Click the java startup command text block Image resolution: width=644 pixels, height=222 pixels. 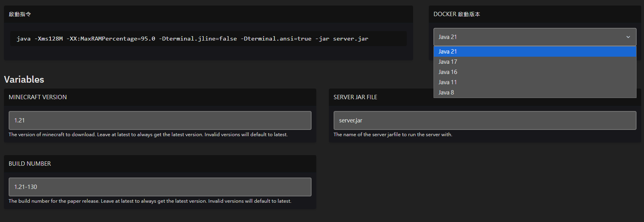coord(192,39)
